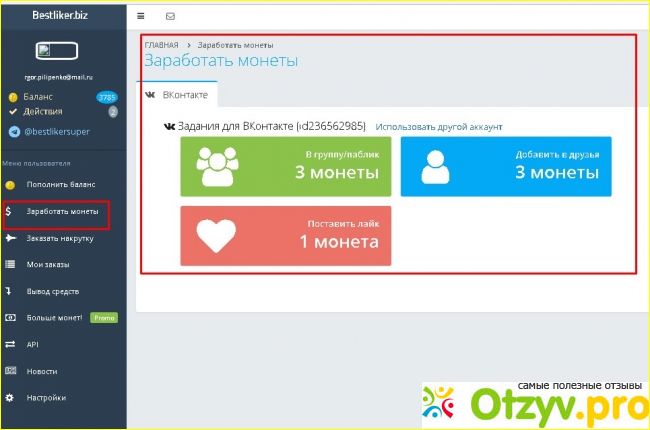Click the hamburger menu icon
Viewport: 650px width, 430px height.
pos(141,16)
